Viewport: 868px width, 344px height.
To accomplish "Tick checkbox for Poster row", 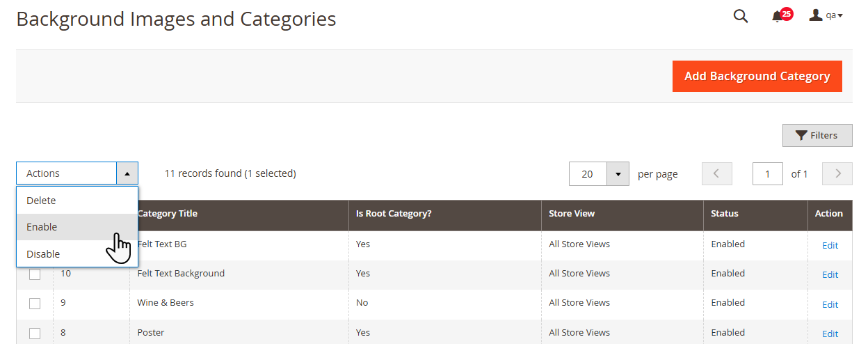I will point(35,334).
